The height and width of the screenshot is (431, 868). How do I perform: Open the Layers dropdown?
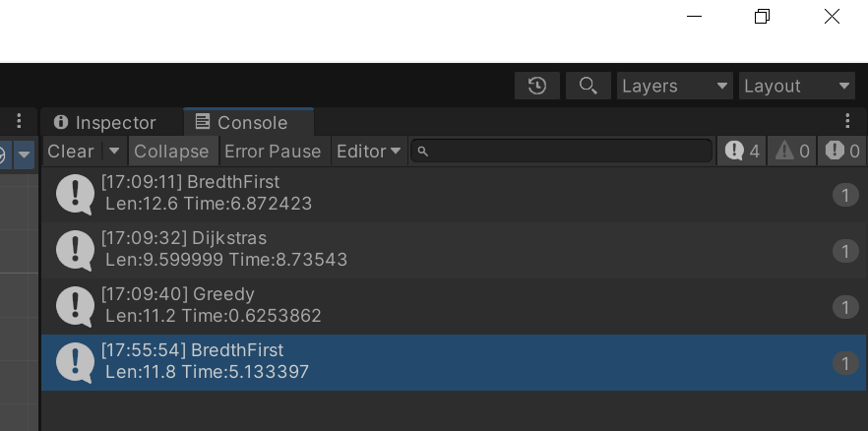[x=675, y=86]
